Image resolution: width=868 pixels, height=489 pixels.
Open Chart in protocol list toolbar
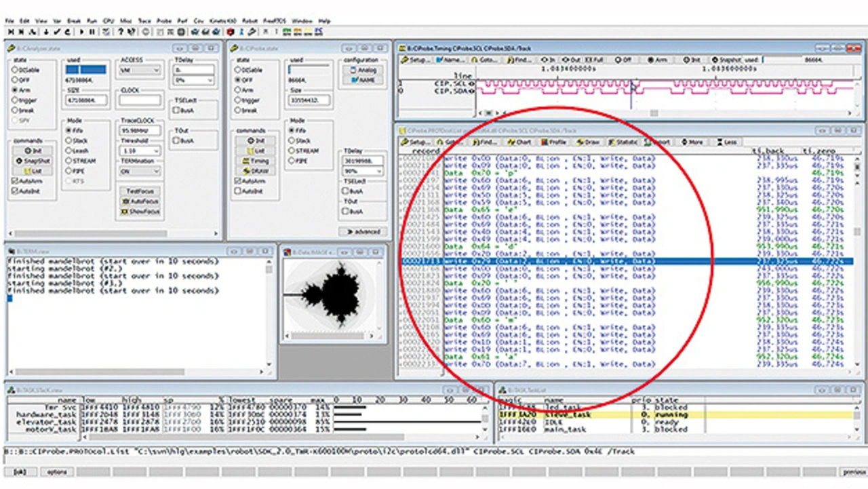[519, 142]
